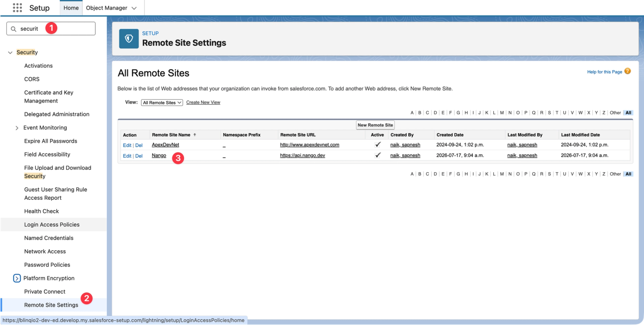
Task: Expand the Platform Encryption section
Action: coord(17,278)
